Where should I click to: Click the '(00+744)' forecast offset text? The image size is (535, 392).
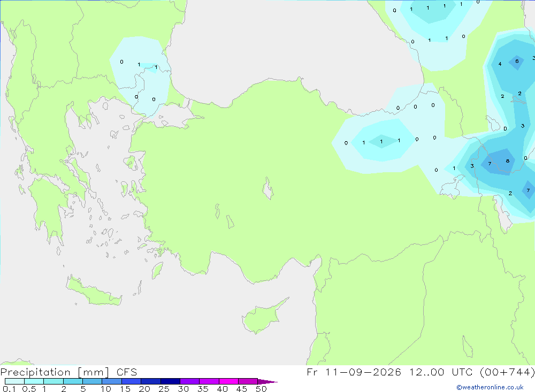pos(507,372)
